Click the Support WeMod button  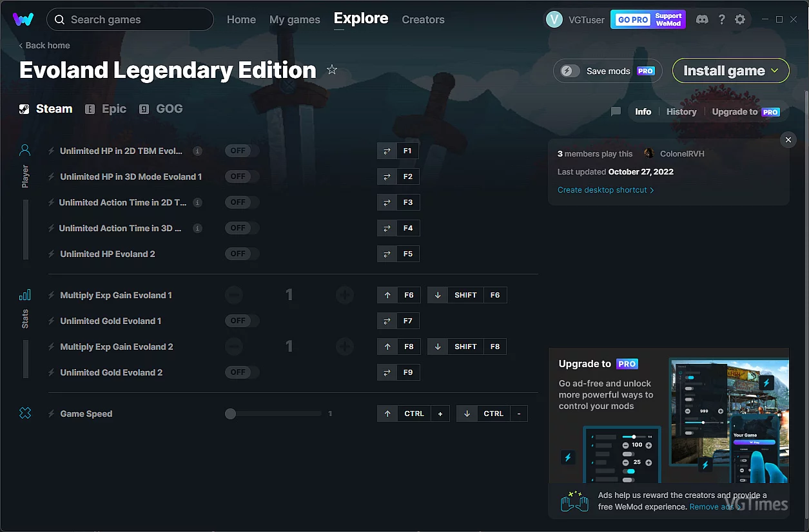pyautogui.click(x=668, y=19)
